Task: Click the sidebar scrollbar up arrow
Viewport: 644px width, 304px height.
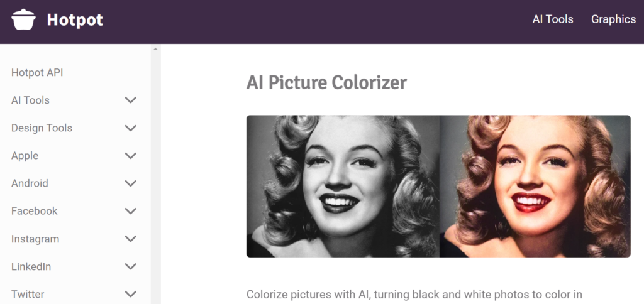Action: pos(155,49)
